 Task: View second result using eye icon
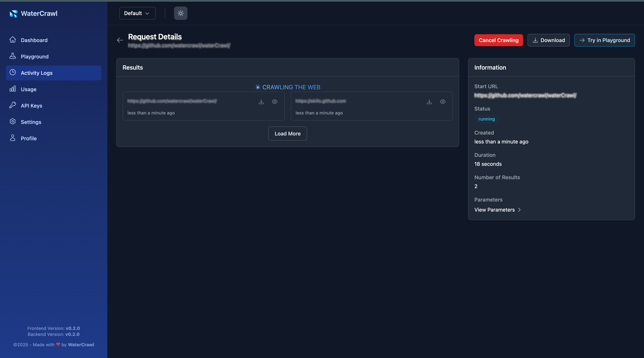(443, 102)
